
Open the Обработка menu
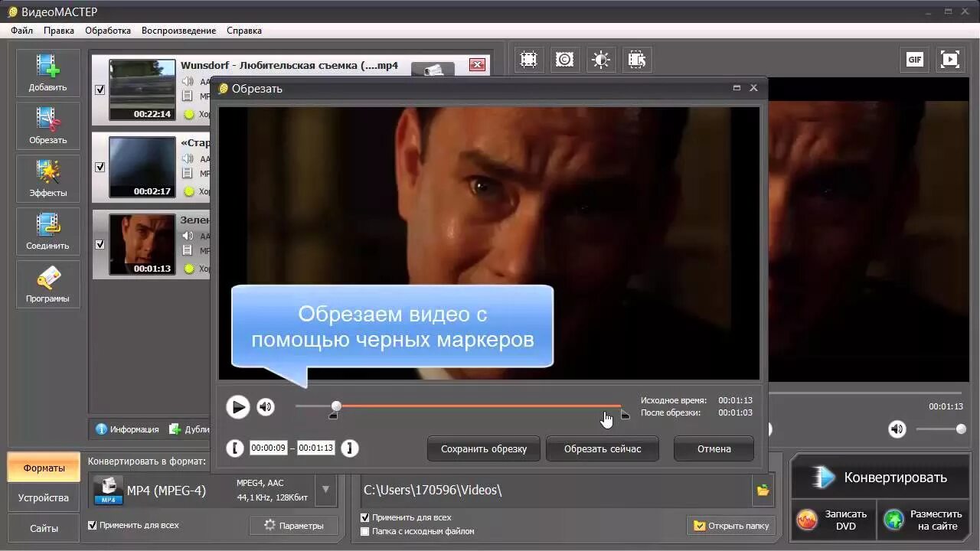(x=108, y=31)
